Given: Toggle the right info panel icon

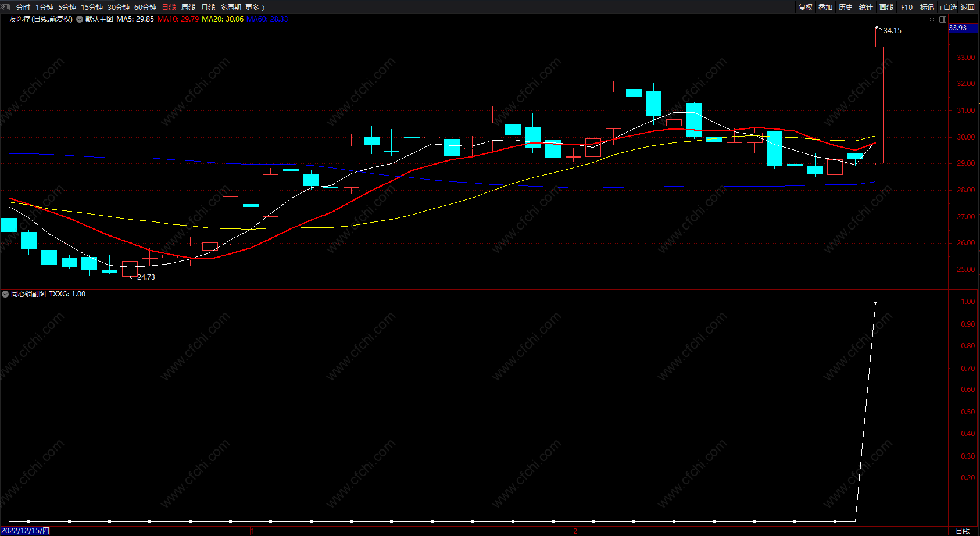Looking at the screenshot, I should 943,19.
